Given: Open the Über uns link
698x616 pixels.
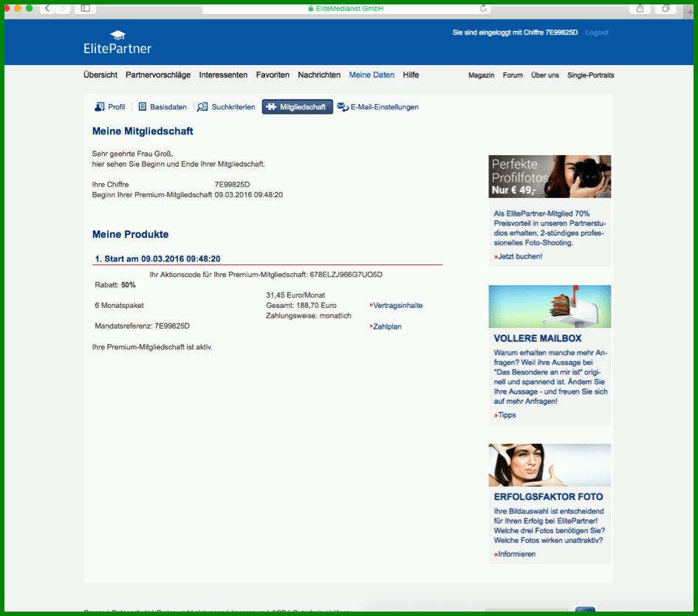Looking at the screenshot, I should [545, 75].
